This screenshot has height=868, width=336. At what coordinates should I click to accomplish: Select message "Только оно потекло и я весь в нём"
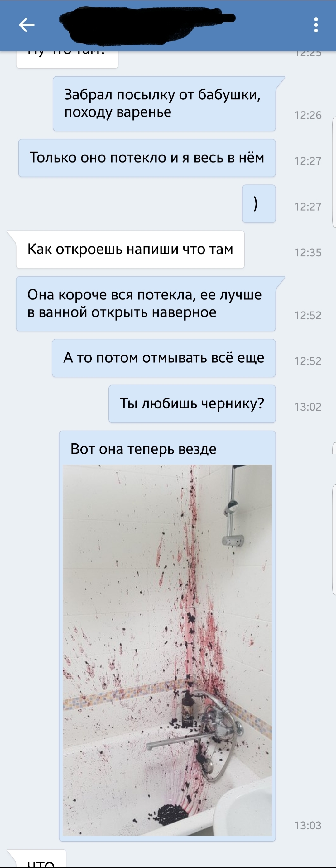pos(147,158)
